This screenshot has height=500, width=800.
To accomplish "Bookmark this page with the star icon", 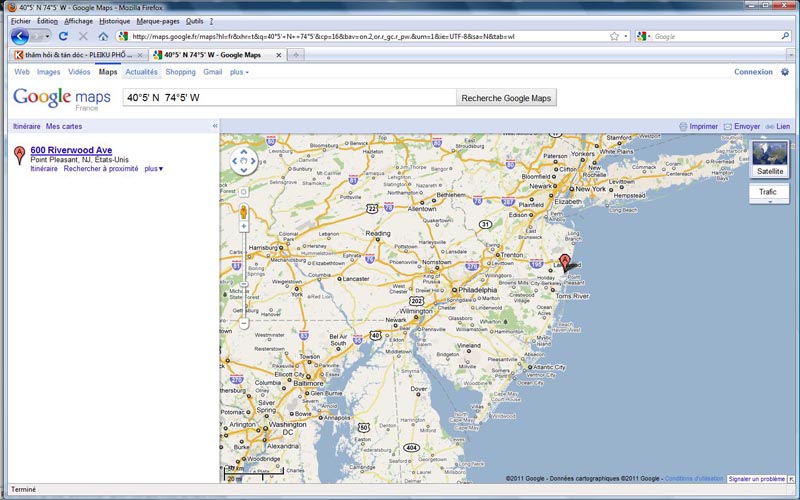I will 614,36.
